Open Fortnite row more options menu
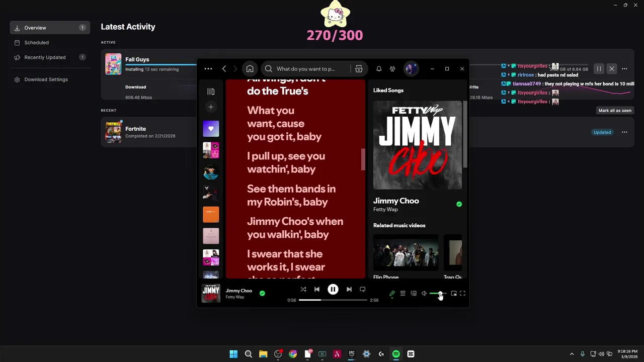Image resolution: width=644 pixels, height=362 pixels. pyautogui.click(x=624, y=132)
